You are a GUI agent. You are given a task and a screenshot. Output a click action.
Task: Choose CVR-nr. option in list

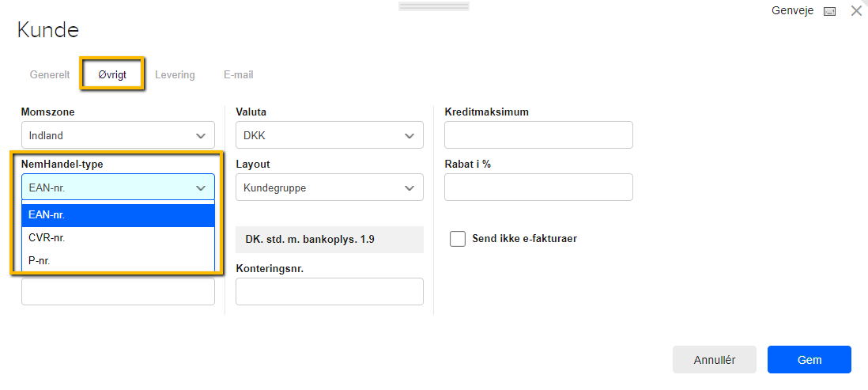coord(118,237)
